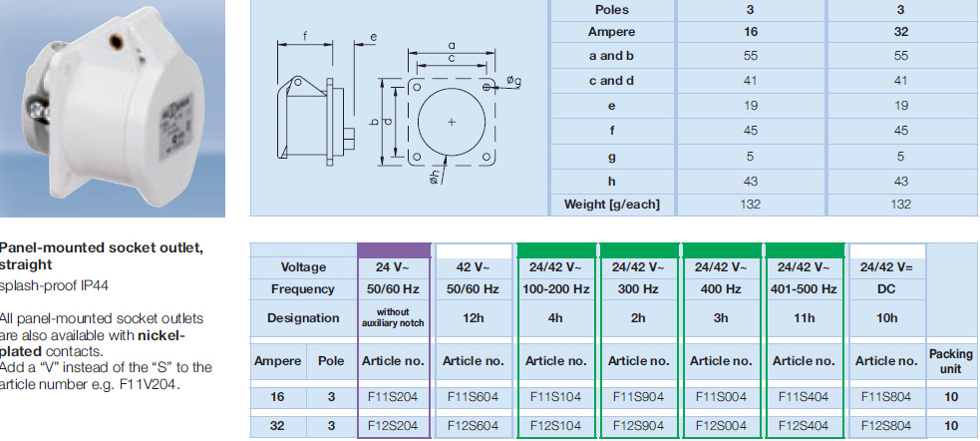Screen dimensions: 980x441
Task: Select the 32 value in the Ampere dimensions row
Action: (x=902, y=32)
